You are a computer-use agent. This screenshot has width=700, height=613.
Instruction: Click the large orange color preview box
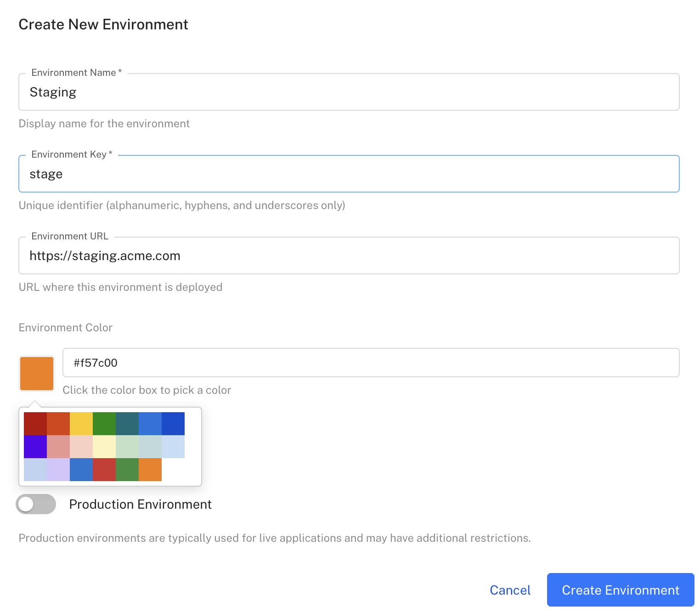click(x=37, y=374)
